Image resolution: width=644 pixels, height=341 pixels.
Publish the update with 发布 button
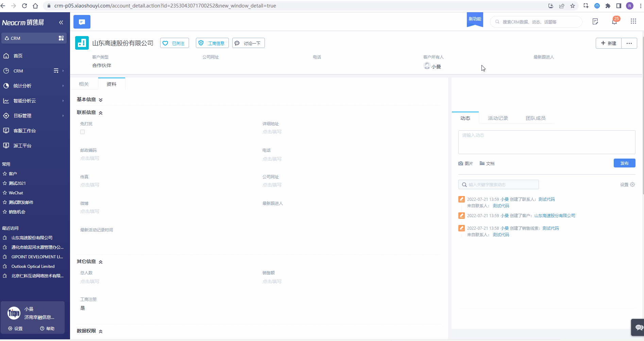coord(624,163)
